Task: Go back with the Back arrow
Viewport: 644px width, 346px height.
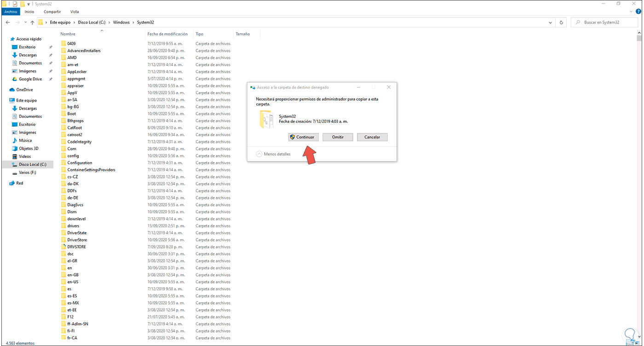Action: [8, 22]
